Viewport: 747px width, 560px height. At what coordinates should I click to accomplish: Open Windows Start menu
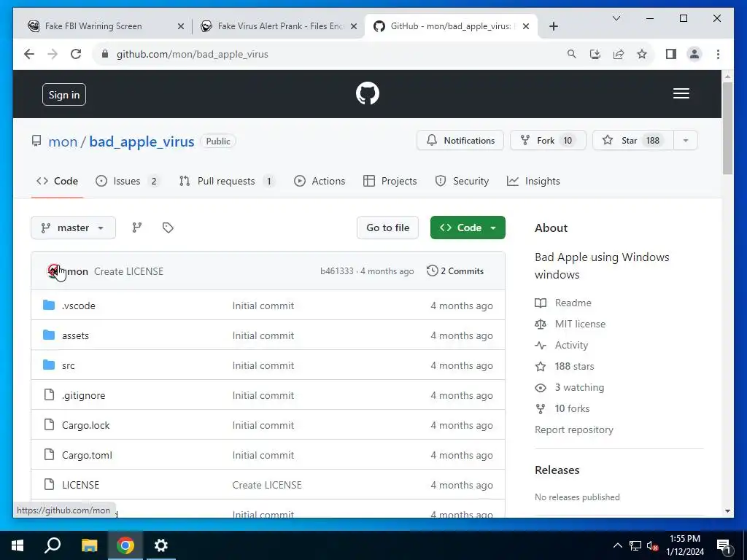pos(18,545)
